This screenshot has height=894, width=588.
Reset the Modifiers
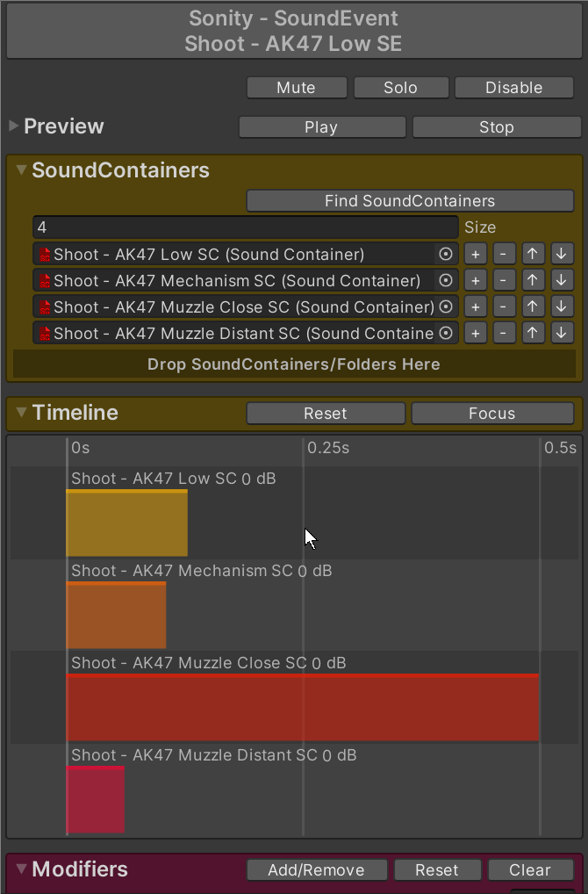pyautogui.click(x=437, y=870)
